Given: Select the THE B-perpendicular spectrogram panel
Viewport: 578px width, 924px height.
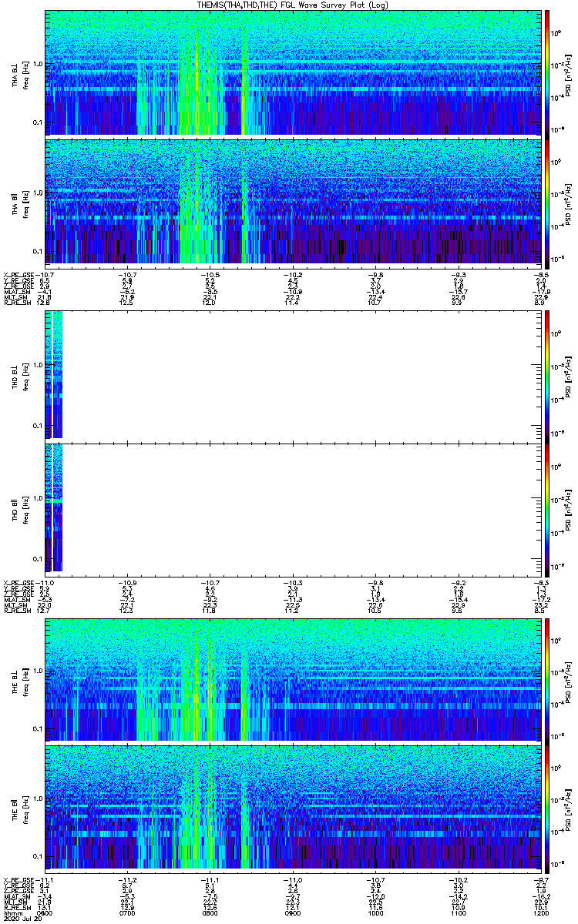Looking at the screenshot, I should point(292,678).
